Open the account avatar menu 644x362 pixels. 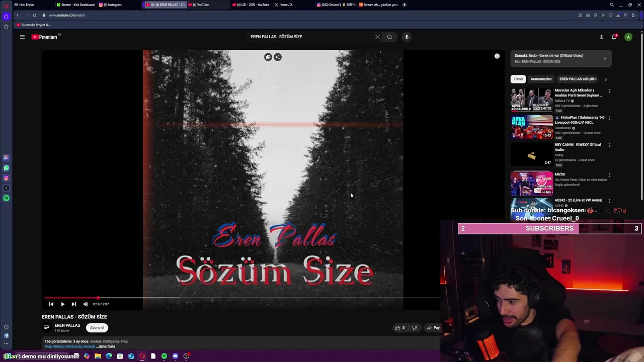pyautogui.click(x=628, y=37)
